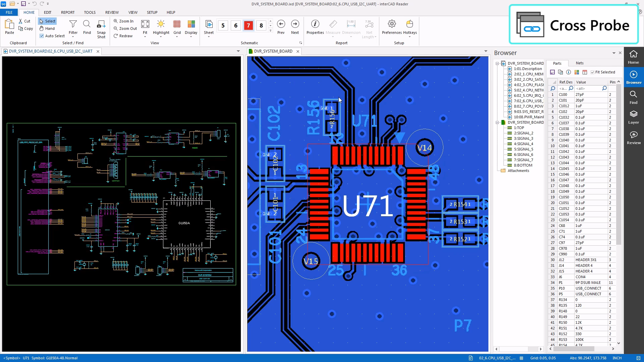Image resolution: width=644 pixels, height=362 pixels.
Task: Open the Grid dropdown arrow
Action: 177,37
